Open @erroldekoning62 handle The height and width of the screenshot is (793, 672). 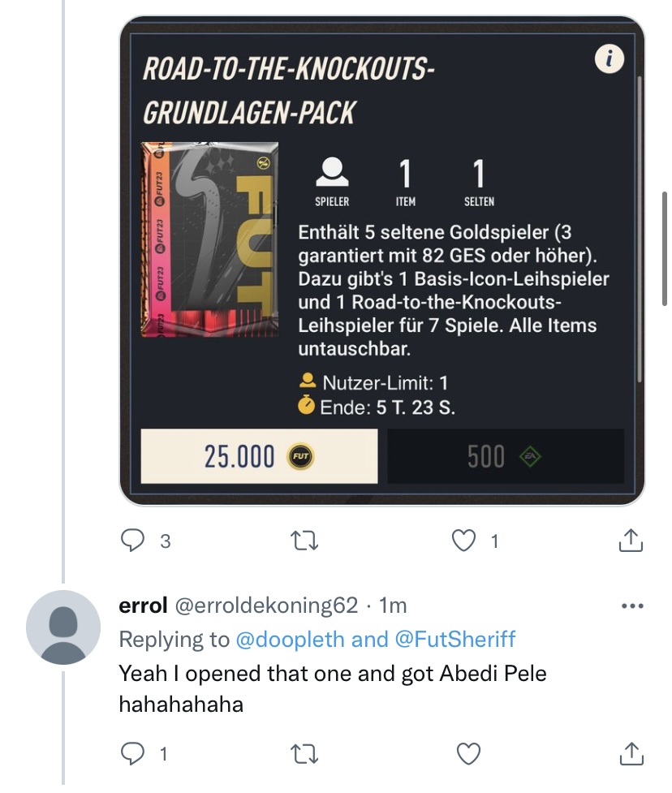click(x=266, y=606)
